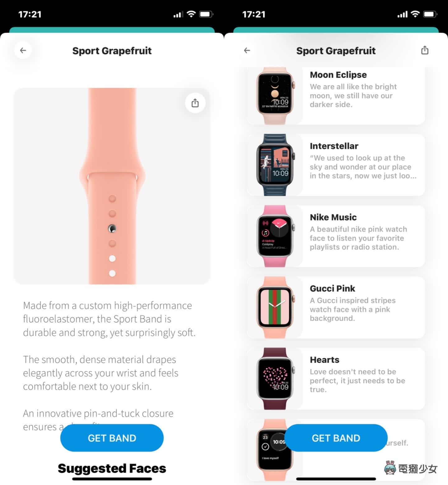This screenshot has width=448, height=485.
Task: Tap share icon on band image card
Action: [x=195, y=103]
